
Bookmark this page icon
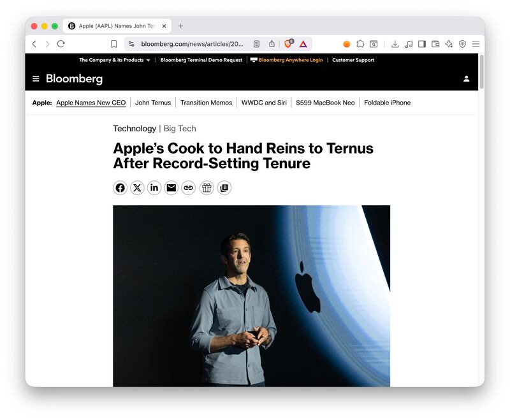pyautogui.click(x=114, y=44)
